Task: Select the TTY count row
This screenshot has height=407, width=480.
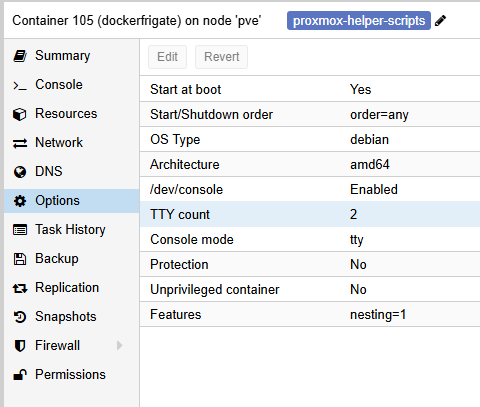Action: [310, 214]
